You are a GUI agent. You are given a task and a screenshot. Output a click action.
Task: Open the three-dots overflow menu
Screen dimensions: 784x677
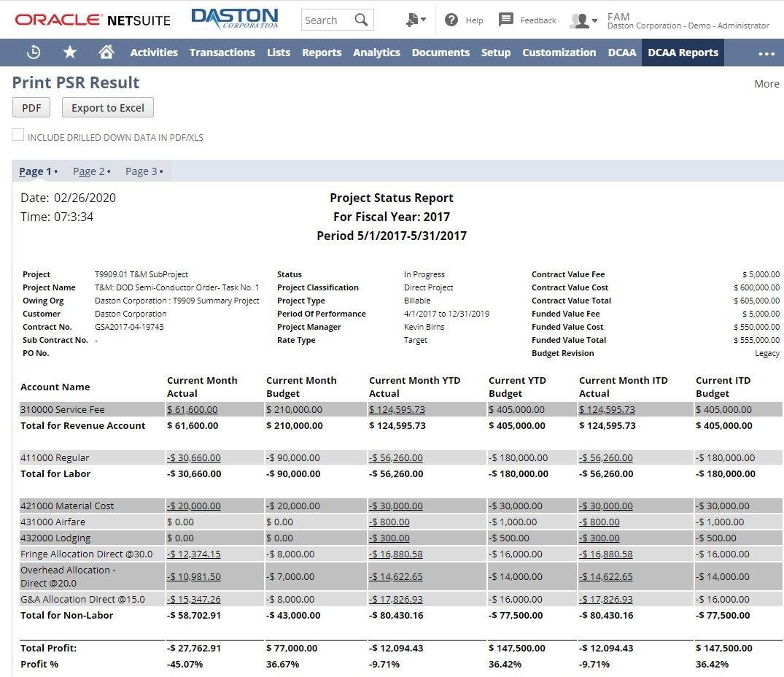coord(766,53)
